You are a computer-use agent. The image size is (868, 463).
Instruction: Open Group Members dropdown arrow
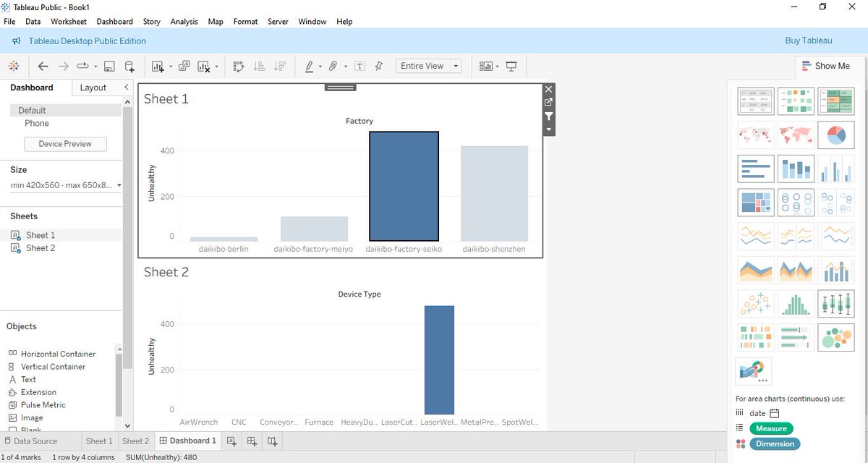point(346,67)
